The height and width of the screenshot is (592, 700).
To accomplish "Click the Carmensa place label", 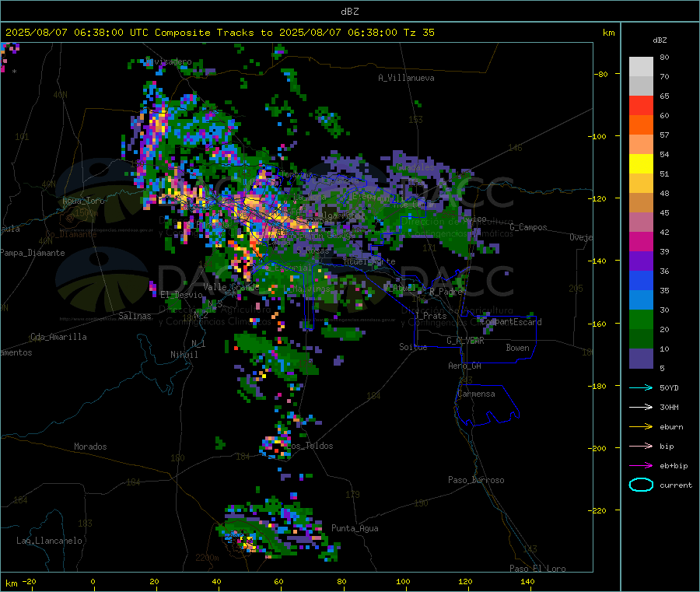I will point(476,394).
